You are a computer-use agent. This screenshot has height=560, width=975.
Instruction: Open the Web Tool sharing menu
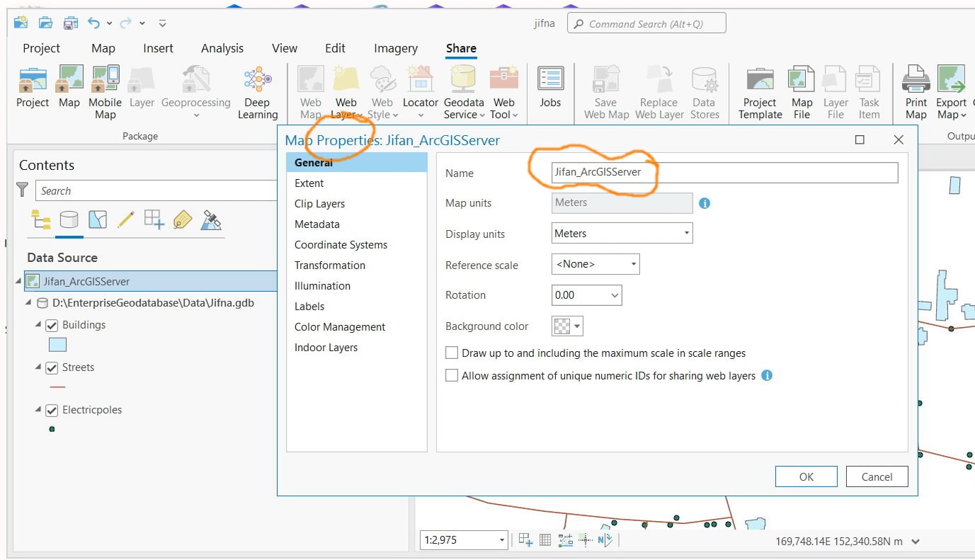(504, 93)
